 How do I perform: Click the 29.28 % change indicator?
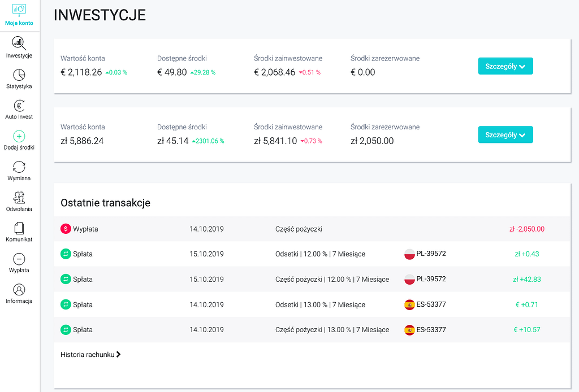coord(203,72)
